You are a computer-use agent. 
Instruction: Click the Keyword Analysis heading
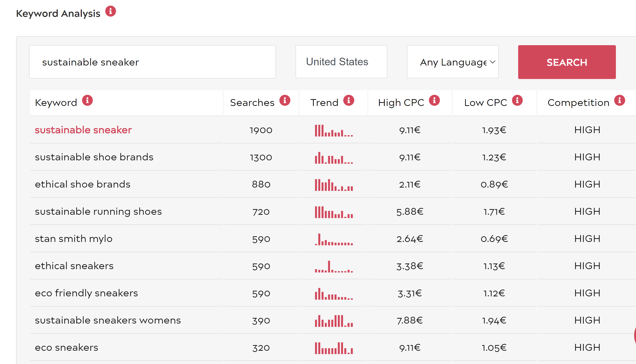(58, 14)
